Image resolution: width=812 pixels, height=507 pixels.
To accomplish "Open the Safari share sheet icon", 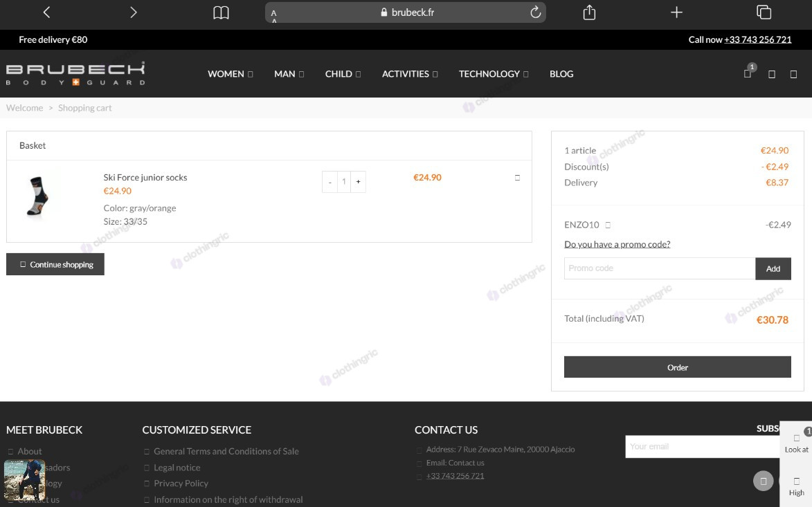I will [589, 12].
